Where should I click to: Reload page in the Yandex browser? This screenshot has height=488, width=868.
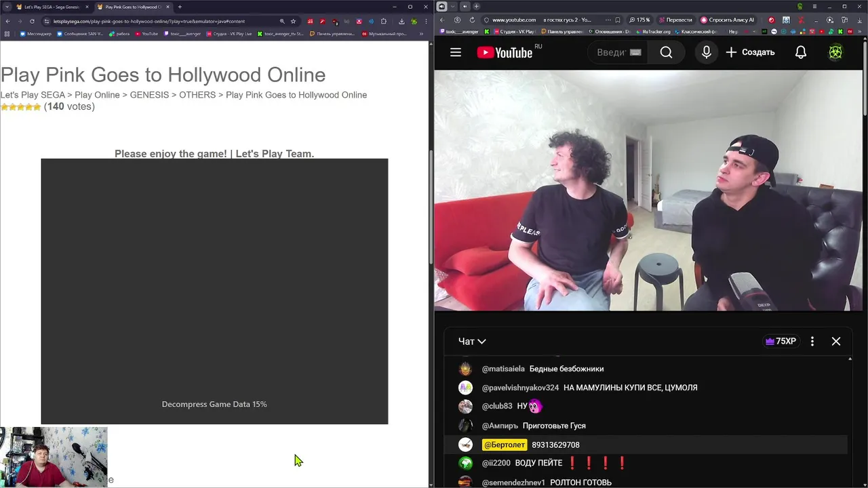[x=472, y=20]
